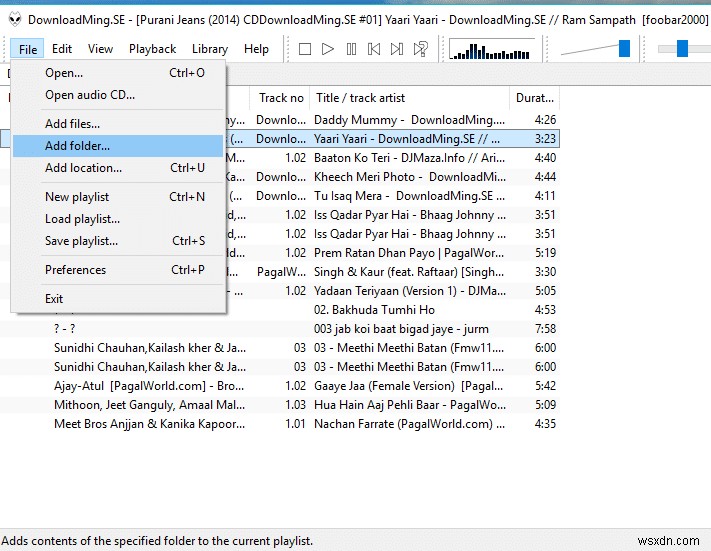Choose Load playlist... entry
The width and height of the screenshot is (711, 551).
[118, 219]
